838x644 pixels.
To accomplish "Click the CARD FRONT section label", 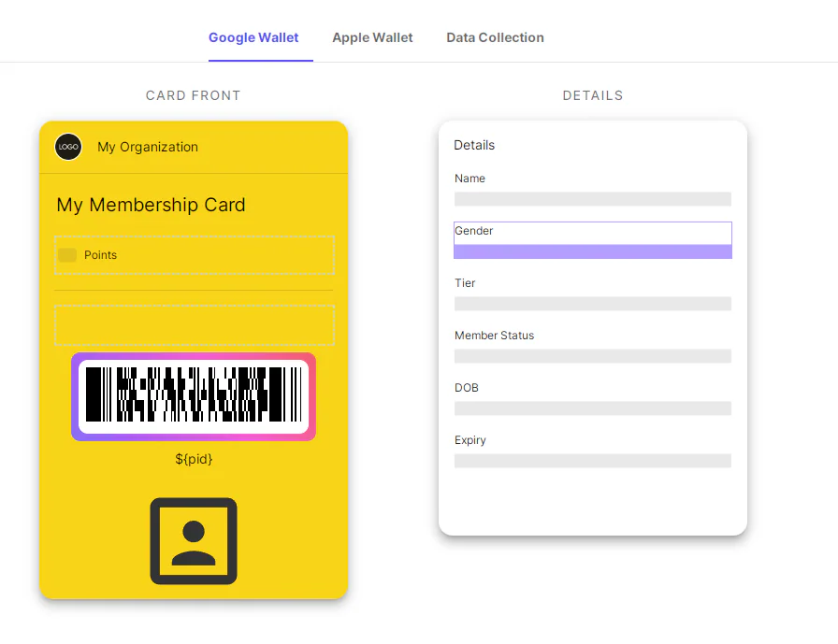I will 194,95.
